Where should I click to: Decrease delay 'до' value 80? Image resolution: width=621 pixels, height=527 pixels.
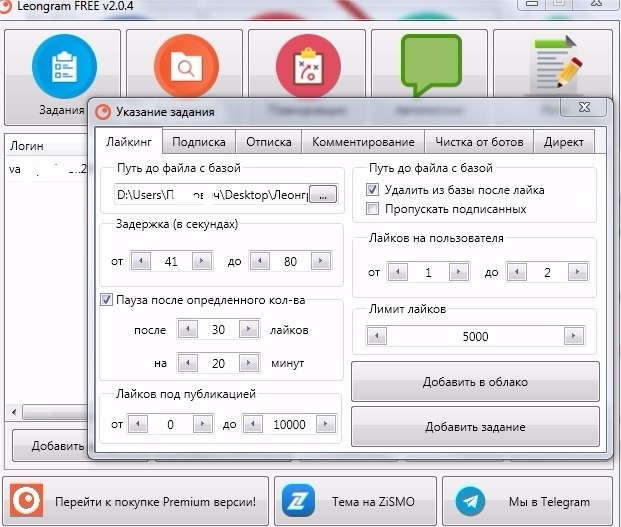click(260, 261)
